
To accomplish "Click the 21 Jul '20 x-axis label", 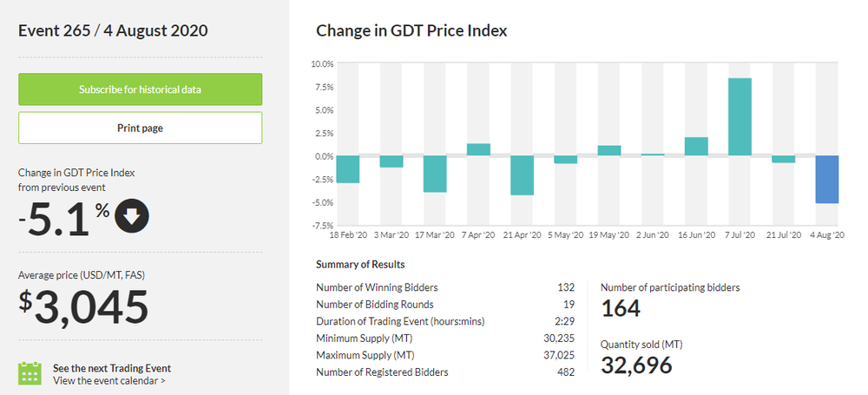I will click(783, 235).
